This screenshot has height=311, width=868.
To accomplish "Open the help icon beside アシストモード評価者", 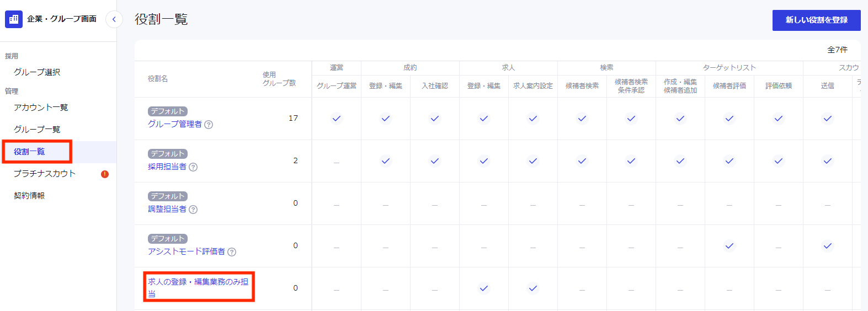I will tap(232, 252).
